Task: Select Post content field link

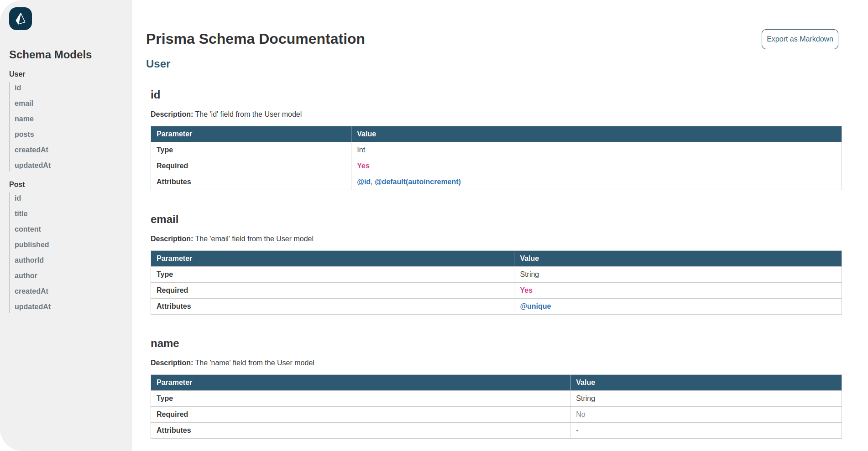Action: click(x=28, y=229)
